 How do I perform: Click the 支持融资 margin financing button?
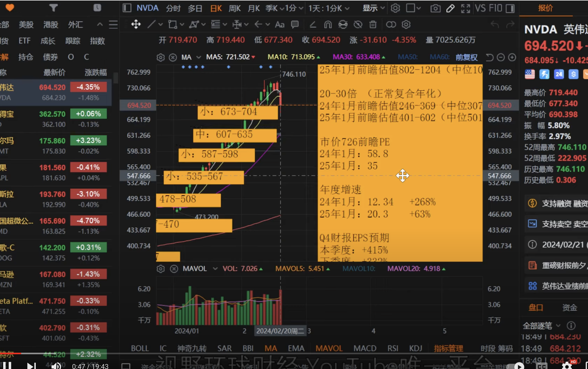pos(556,203)
